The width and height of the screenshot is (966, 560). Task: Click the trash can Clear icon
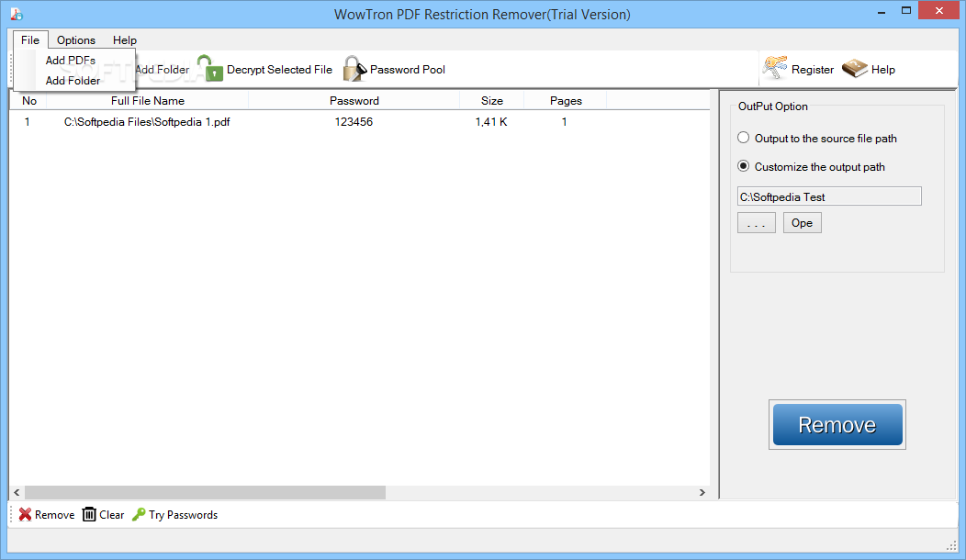pos(89,514)
